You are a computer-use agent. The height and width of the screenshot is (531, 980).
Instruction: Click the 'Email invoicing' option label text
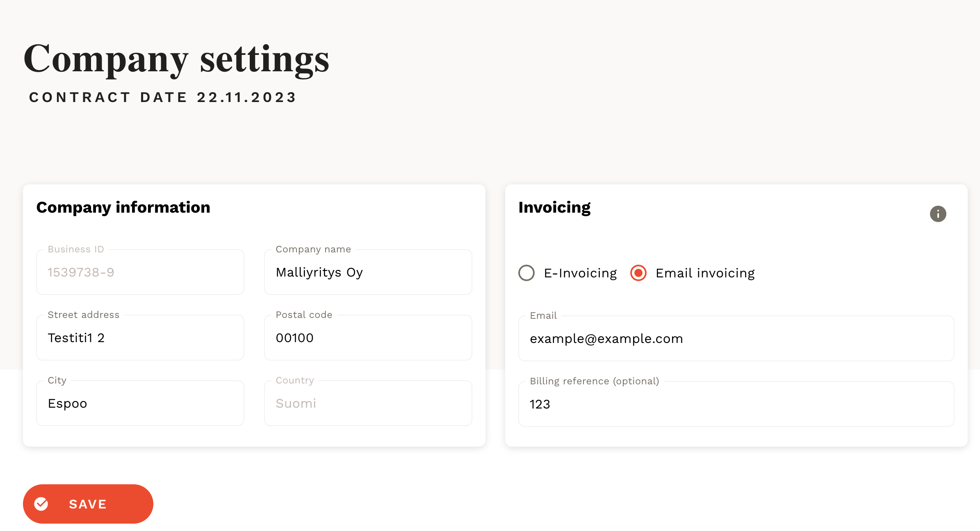[x=705, y=273]
